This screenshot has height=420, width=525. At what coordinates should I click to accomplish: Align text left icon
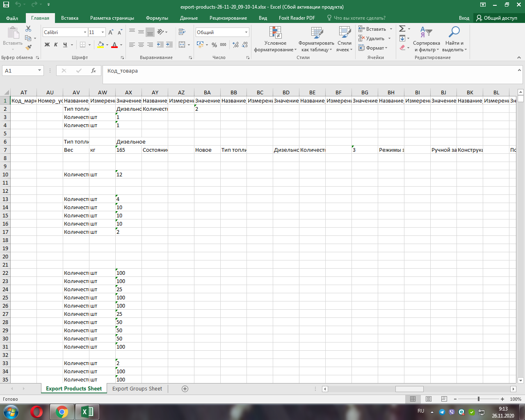coord(132,45)
